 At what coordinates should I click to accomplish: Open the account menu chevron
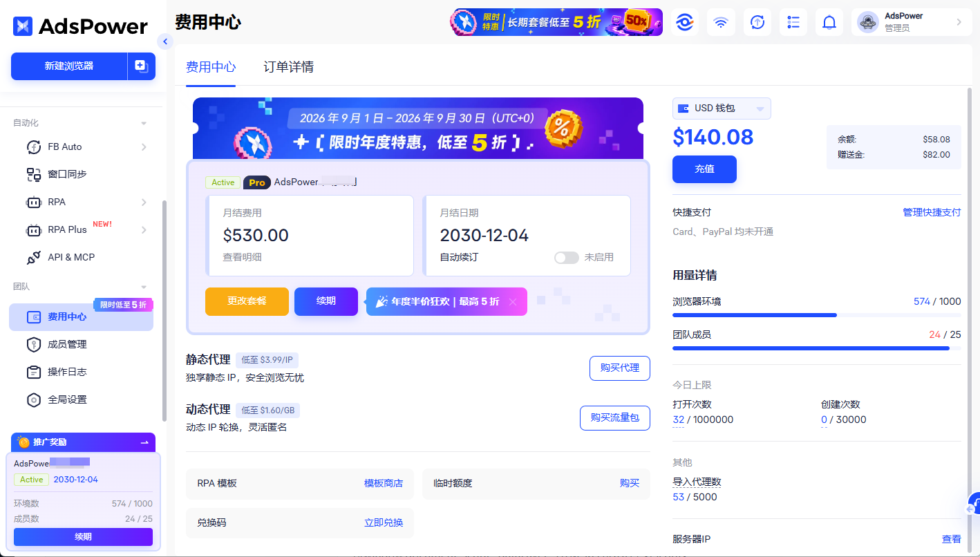tap(959, 22)
